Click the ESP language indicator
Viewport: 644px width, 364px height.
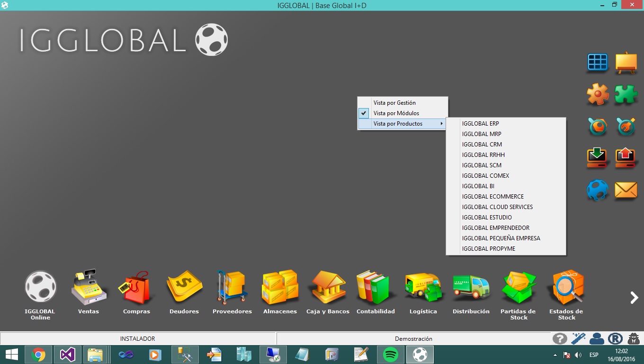coord(593,355)
